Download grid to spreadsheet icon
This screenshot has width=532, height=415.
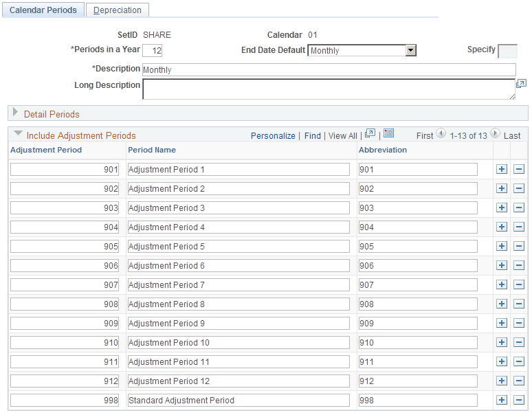[388, 133]
